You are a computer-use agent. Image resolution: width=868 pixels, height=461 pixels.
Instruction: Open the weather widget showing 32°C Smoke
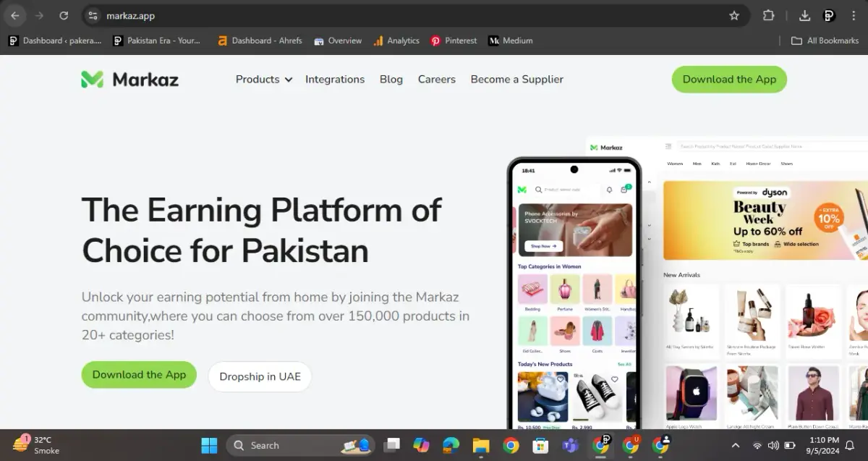(38, 445)
